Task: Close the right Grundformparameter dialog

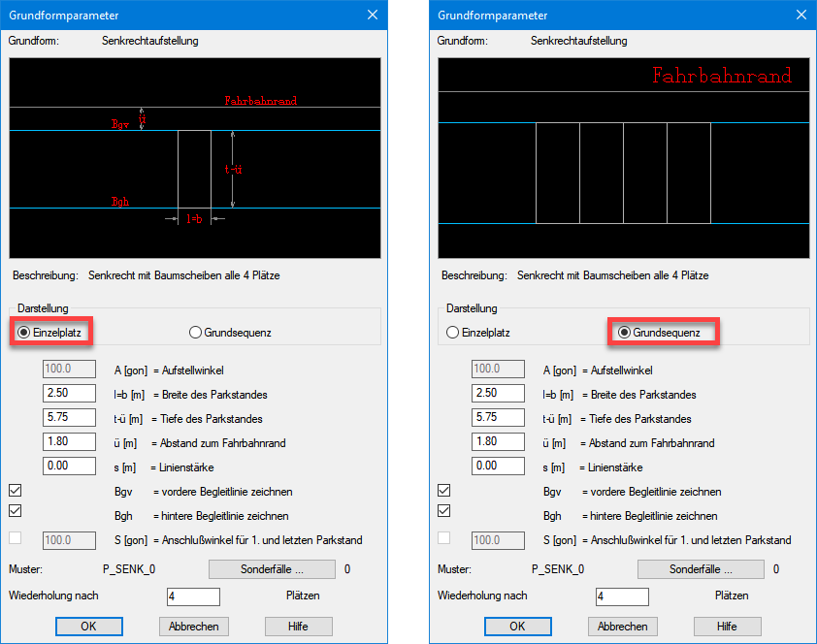Action: click(x=801, y=15)
